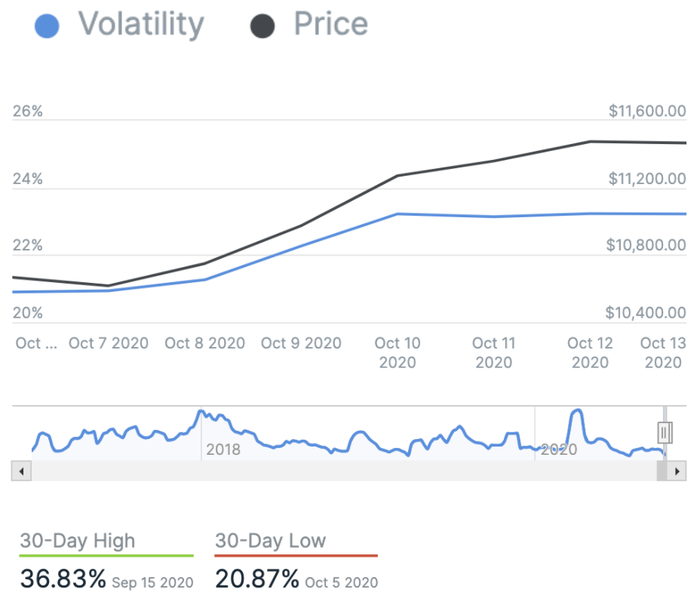Toggle the Price series legend label
700x611 pixels.
click(330, 24)
